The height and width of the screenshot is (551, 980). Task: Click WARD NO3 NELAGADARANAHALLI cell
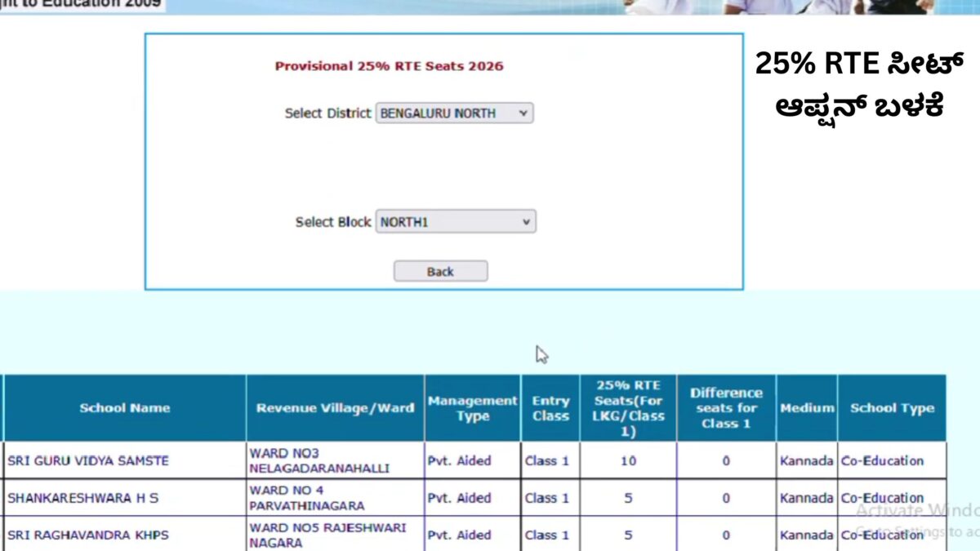click(x=319, y=460)
